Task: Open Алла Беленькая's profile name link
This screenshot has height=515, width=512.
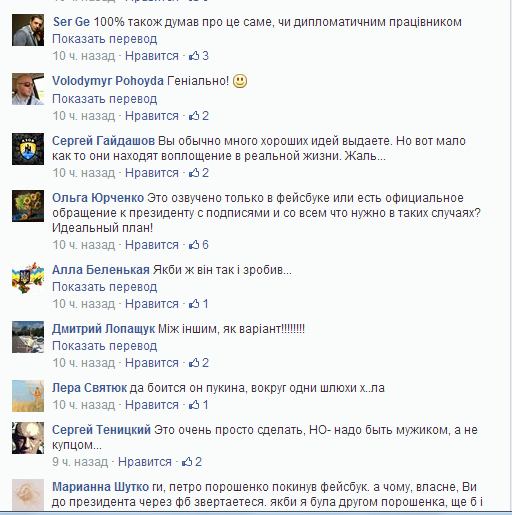Action: coord(101,270)
